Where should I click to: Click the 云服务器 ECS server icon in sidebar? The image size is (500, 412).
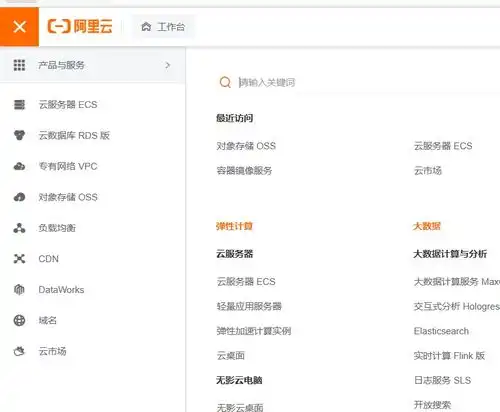pos(19,105)
